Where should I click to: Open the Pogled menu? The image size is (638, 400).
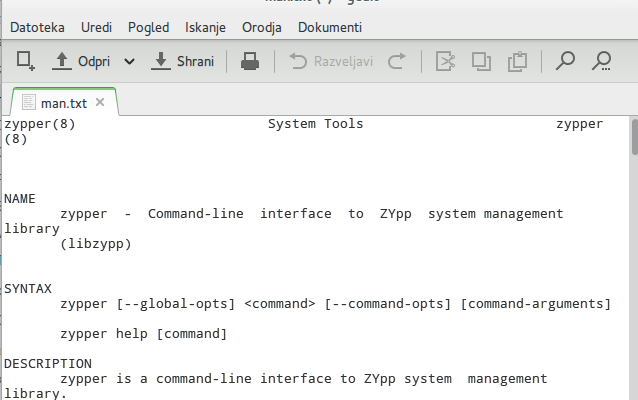149,27
